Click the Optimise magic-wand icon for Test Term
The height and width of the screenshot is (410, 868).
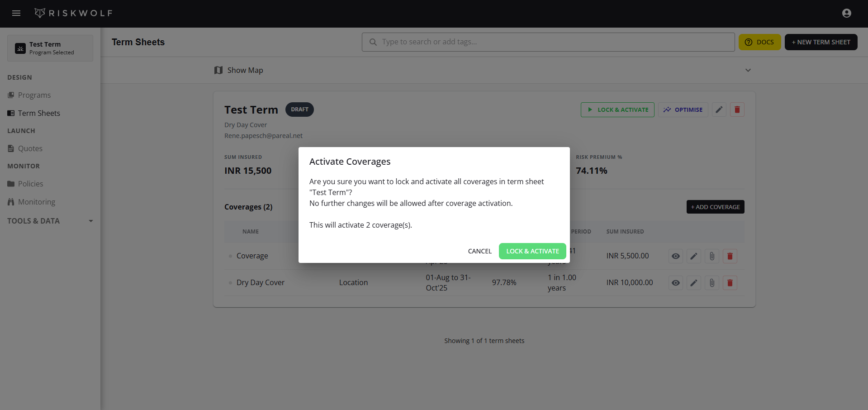click(x=667, y=110)
